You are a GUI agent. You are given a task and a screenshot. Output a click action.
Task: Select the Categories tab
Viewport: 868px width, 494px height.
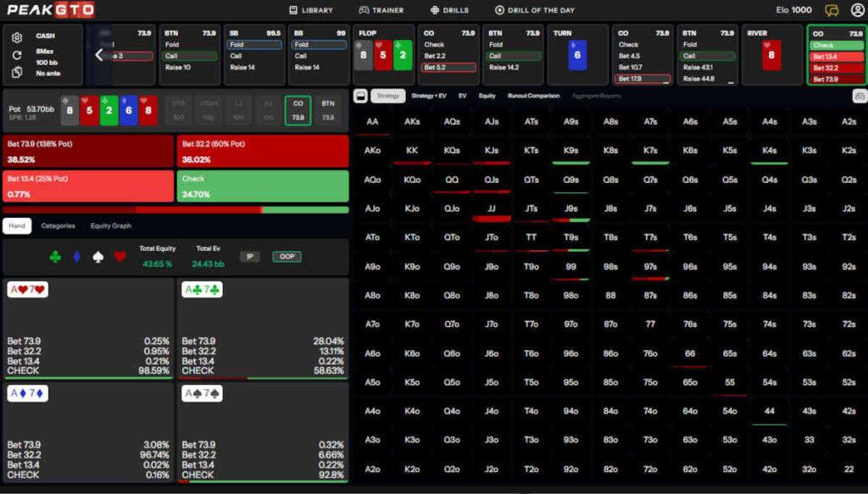click(58, 225)
